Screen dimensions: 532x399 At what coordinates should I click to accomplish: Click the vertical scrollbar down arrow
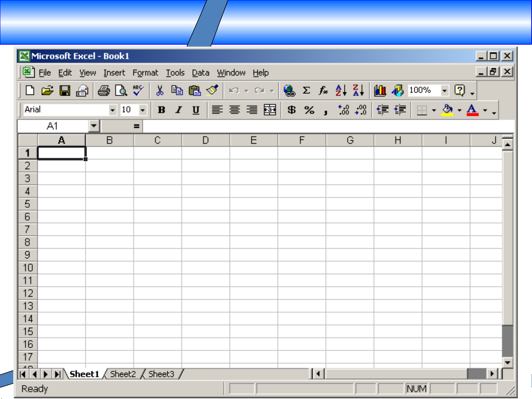508,362
